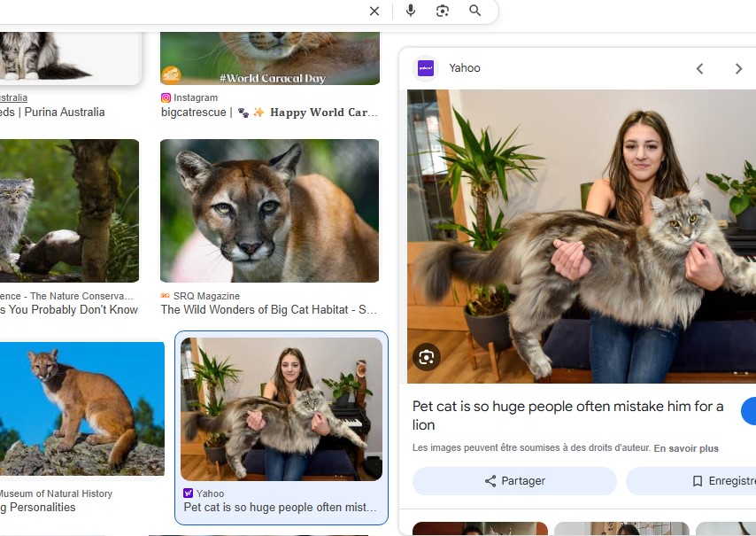Click the 'Purina Australia' caption text
756x536 pixels.
click(64, 113)
